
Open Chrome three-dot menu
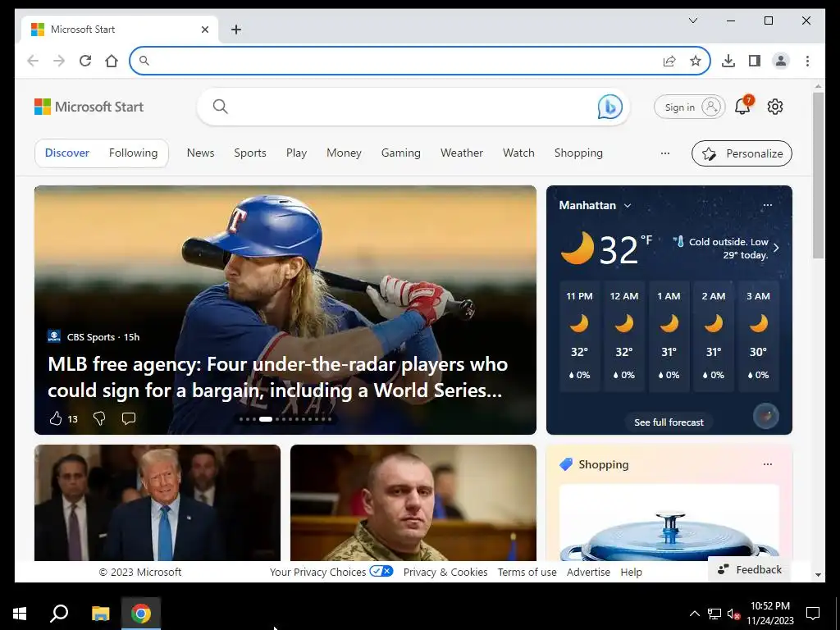click(x=807, y=61)
